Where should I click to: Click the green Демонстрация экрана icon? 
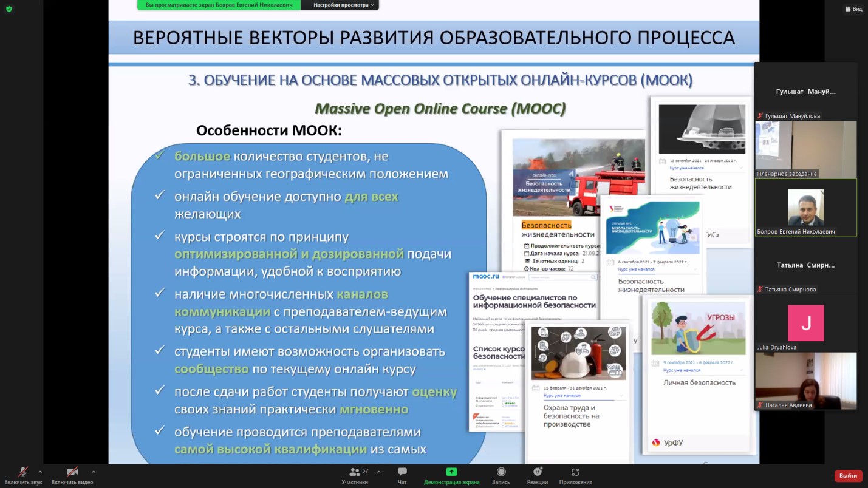[451, 472]
